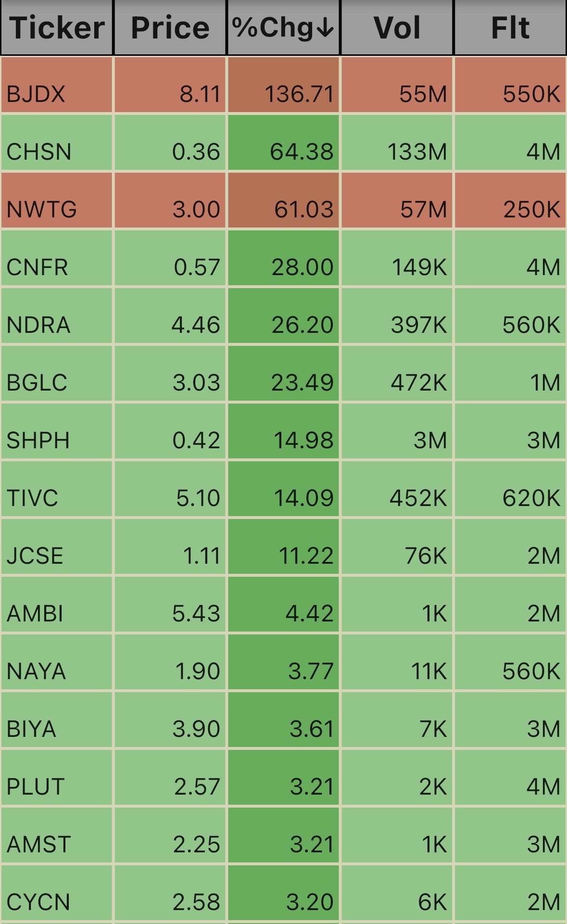Select the PLUT price 2.57 cell
567x924 pixels.
pos(170,777)
